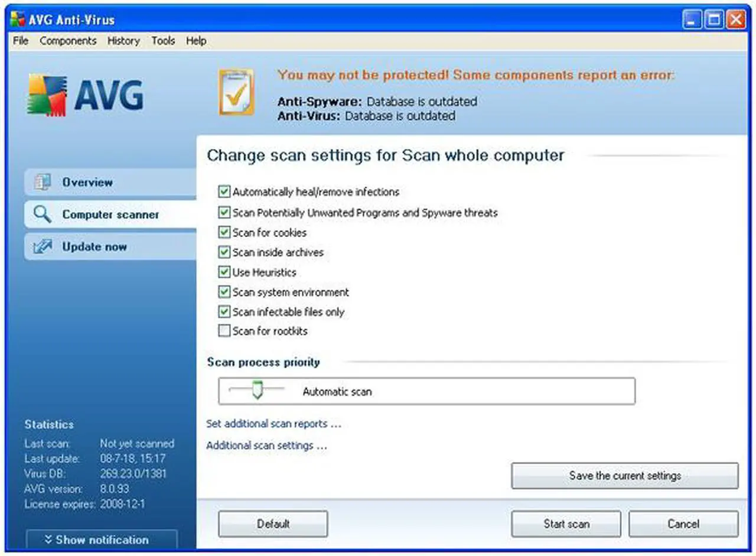This screenshot has width=756, height=556.
Task: Click the Anti-Virus database outdated message
Action: (366, 116)
